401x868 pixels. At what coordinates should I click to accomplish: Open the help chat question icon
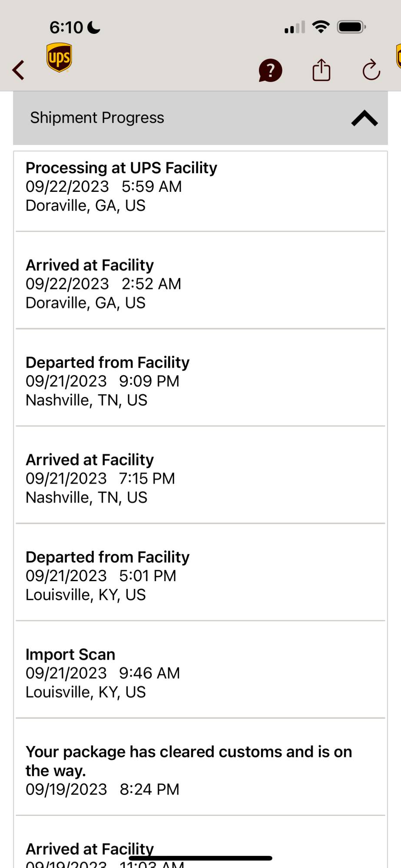point(270,70)
